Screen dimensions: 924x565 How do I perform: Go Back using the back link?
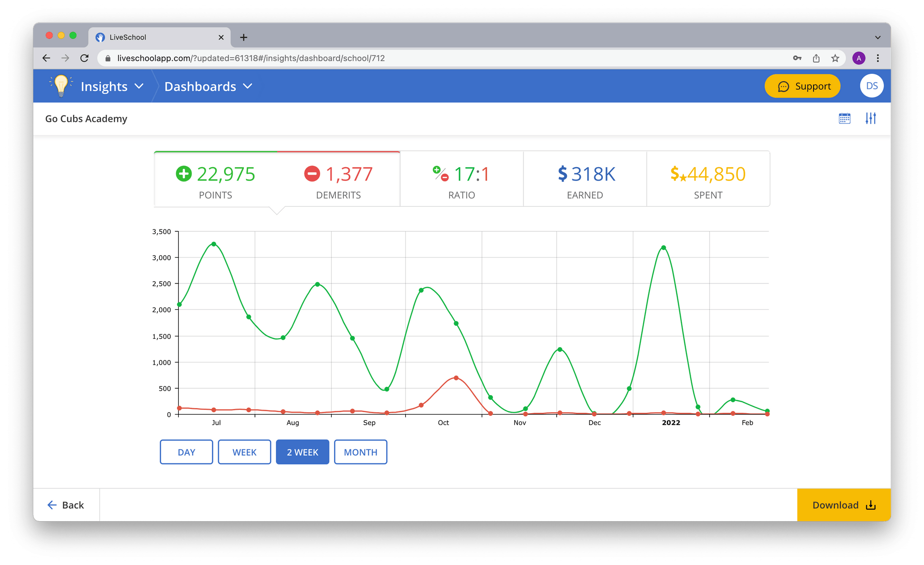66,505
